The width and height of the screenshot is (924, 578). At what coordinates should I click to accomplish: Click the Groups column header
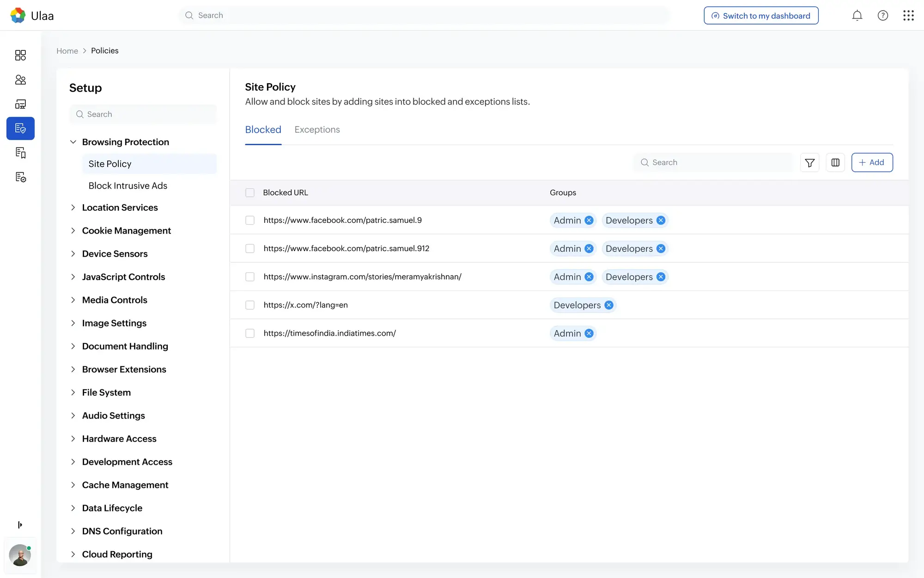coord(563,193)
